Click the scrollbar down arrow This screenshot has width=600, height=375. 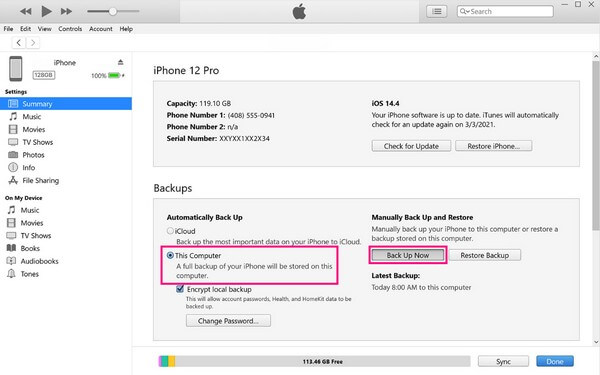596,342
